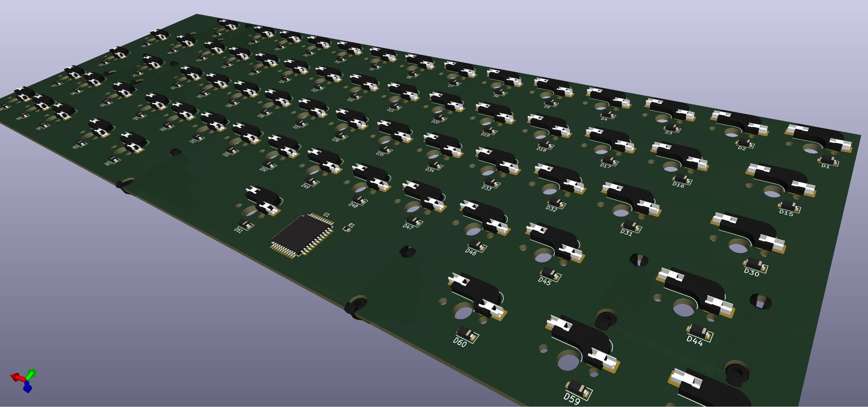The width and height of the screenshot is (868, 407).
Task: Click the D17 silkscreen label
Action: point(605,166)
